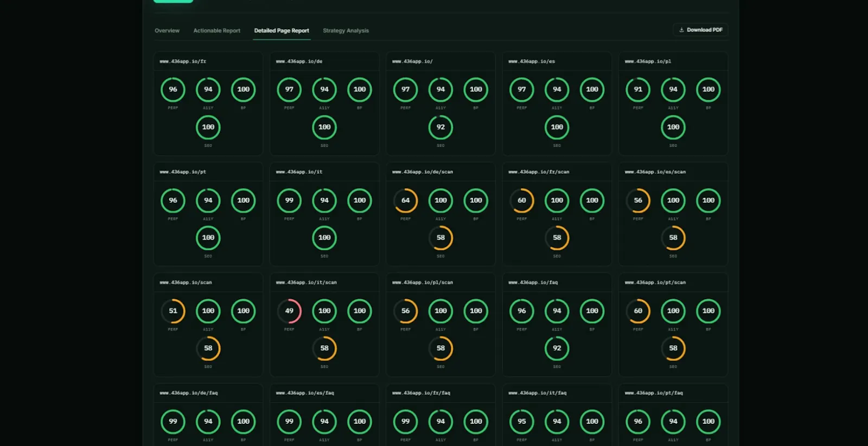Click the www.436app.io/faq card title

pyautogui.click(x=533, y=282)
